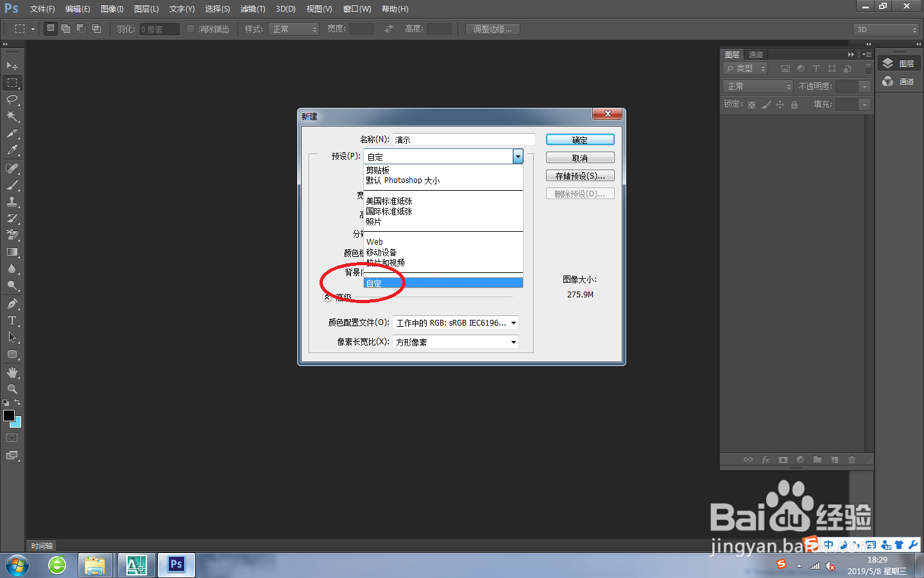Select the Hand tool
This screenshot has height=578, width=924.
(x=12, y=372)
